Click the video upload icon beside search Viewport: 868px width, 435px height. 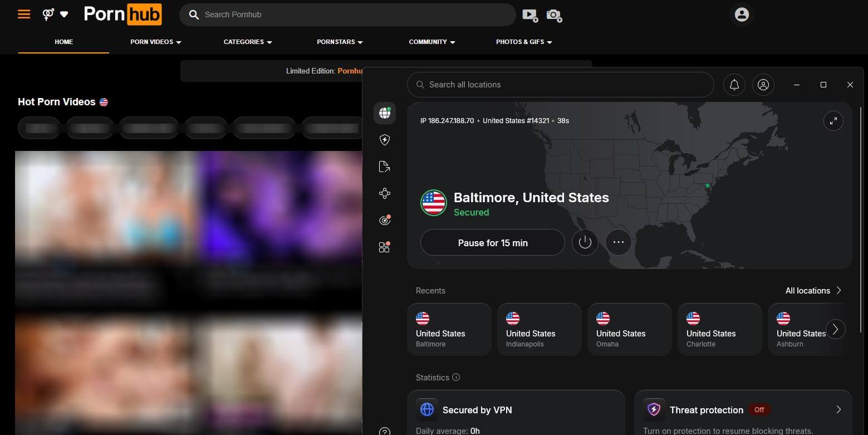pyautogui.click(x=530, y=15)
